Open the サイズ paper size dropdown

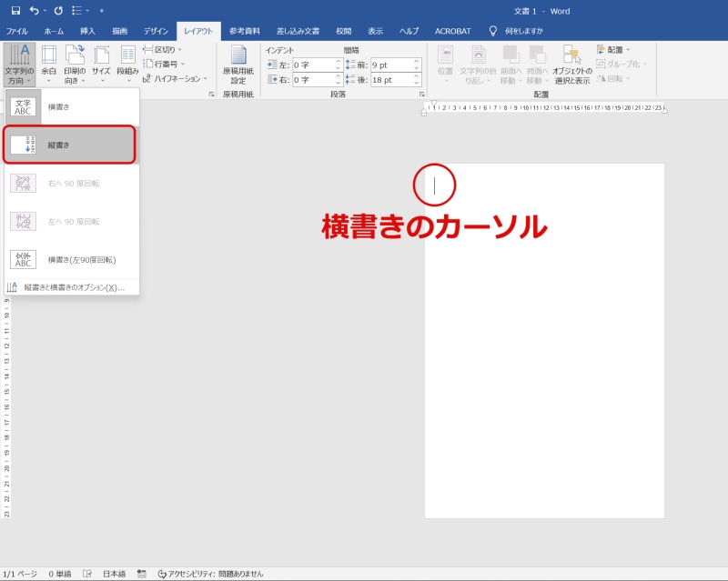[101, 65]
